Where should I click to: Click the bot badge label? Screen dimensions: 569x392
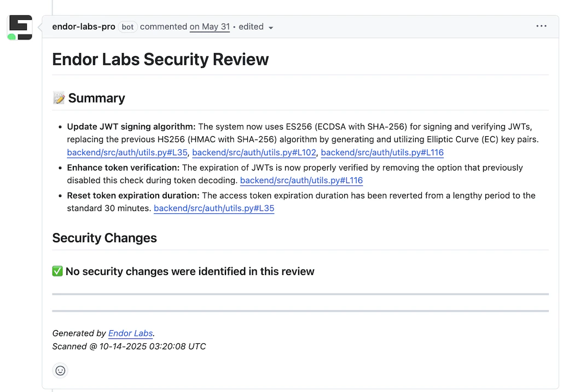tap(127, 26)
